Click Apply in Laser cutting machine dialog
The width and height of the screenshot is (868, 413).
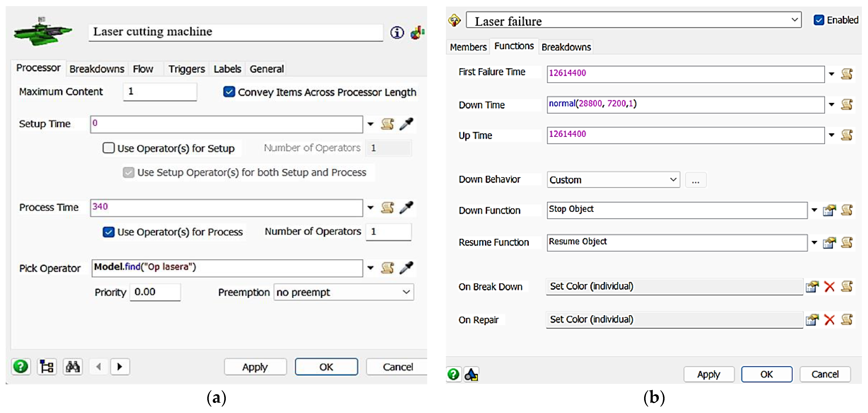coord(255,367)
